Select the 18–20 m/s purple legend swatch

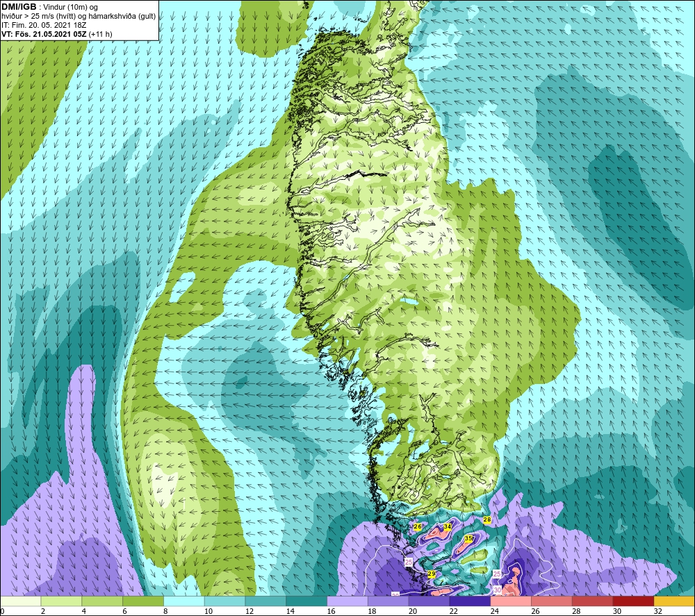(389, 601)
